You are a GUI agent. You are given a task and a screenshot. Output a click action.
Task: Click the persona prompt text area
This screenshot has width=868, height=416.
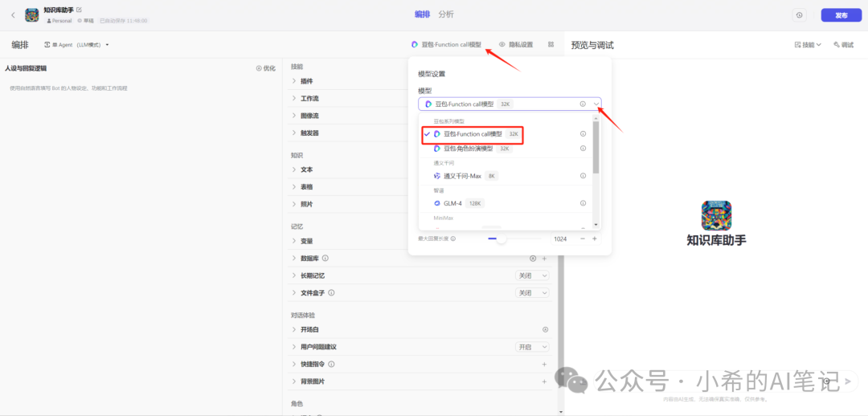coord(141,243)
